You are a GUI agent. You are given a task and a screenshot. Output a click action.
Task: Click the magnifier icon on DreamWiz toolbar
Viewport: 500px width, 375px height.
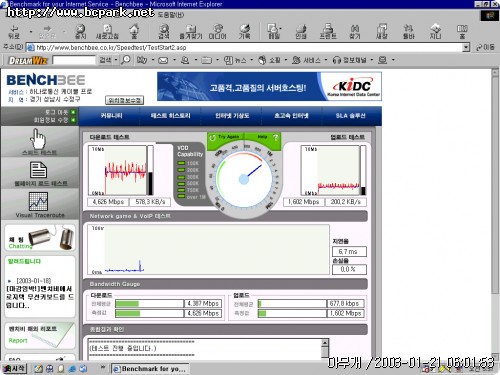(126, 60)
